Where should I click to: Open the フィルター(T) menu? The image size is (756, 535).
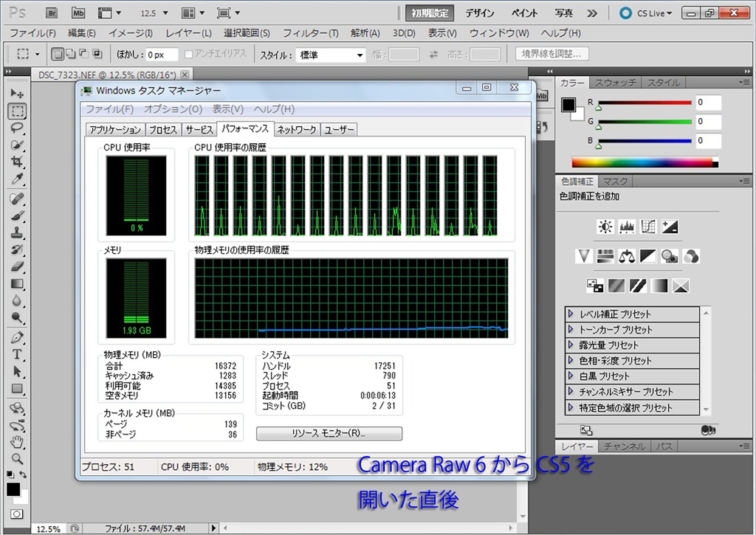click(310, 33)
